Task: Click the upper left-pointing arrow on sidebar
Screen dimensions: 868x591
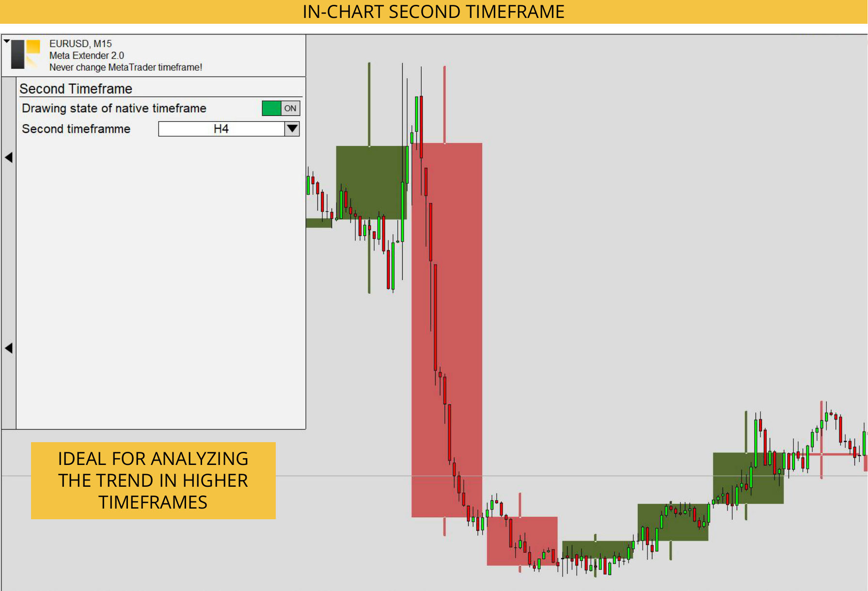Action: click(9, 157)
